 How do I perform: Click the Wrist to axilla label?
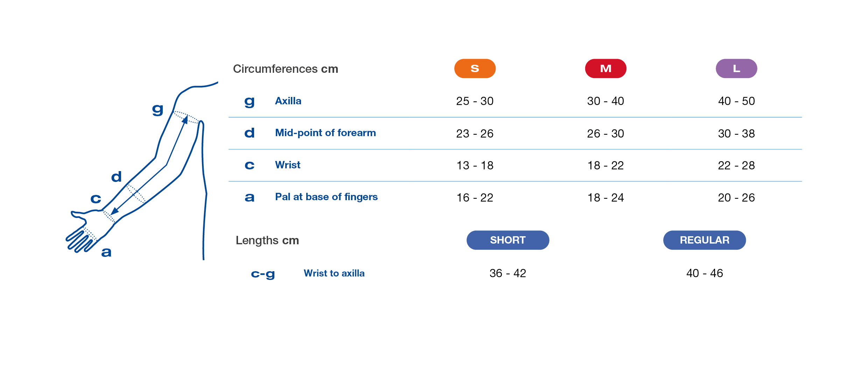334,273
